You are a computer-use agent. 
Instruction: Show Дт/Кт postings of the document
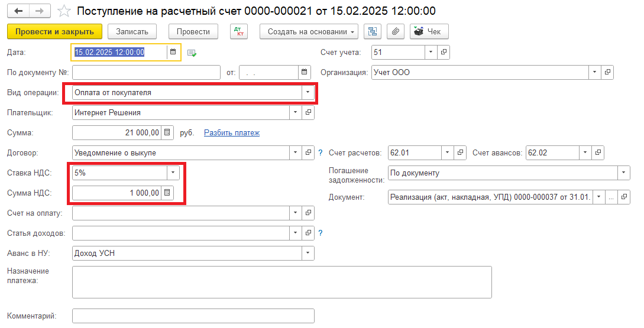coord(238,31)
